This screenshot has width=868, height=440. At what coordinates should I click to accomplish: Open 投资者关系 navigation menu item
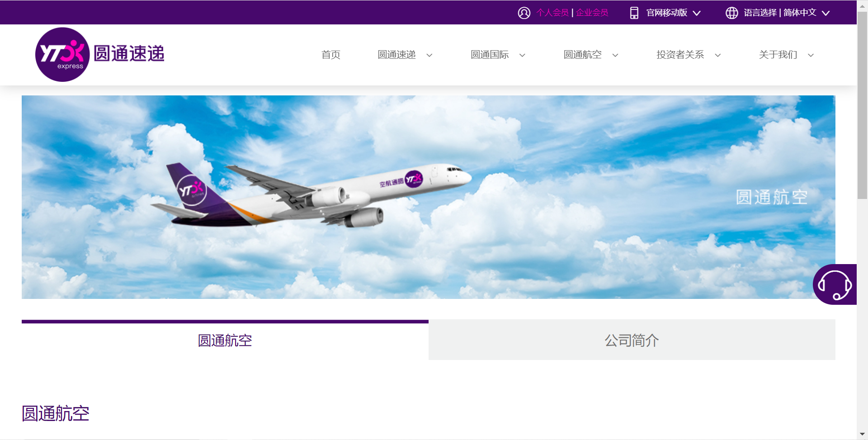pos(680,55)
